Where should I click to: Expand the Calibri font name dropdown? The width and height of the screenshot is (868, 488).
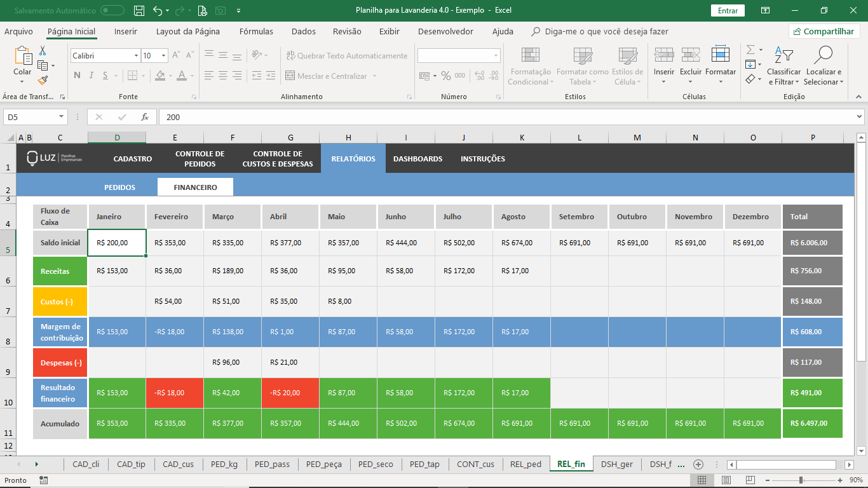[136, 56]
